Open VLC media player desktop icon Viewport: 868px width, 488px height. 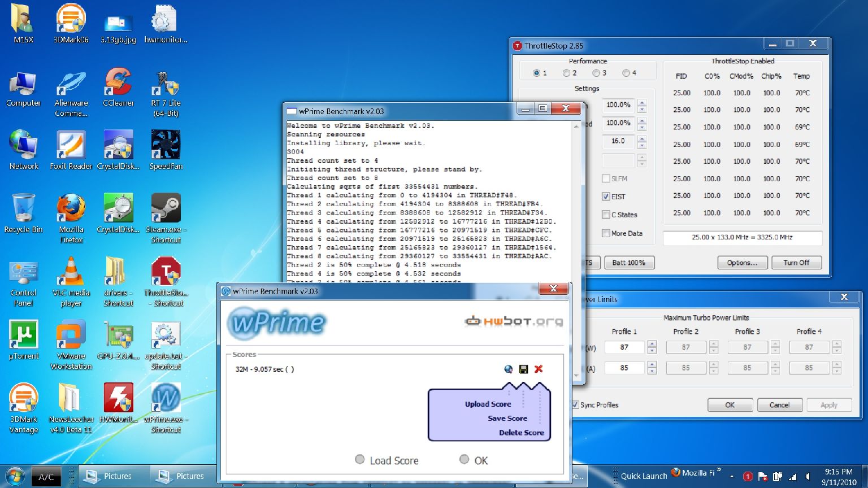(71, 281)
